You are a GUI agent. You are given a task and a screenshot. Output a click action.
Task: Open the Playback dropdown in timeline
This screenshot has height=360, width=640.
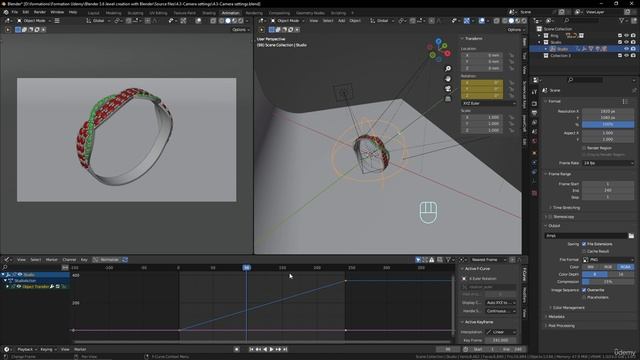coord(27,349)
